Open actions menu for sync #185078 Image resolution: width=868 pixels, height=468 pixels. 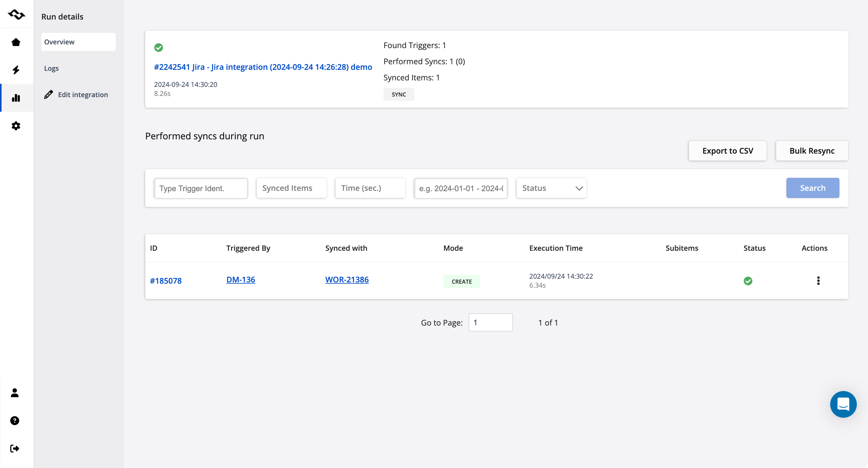818,281
